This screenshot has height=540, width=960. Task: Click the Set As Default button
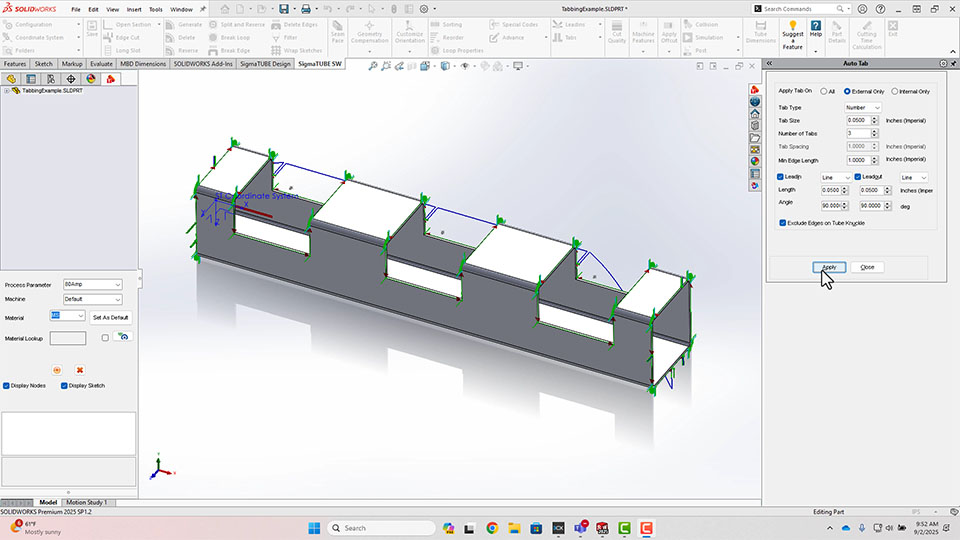(110, 317)
